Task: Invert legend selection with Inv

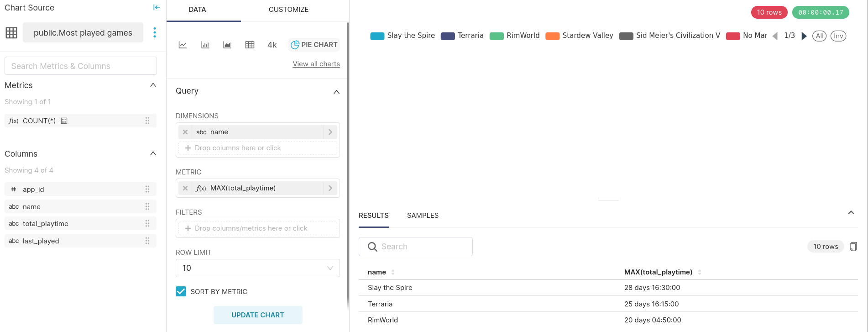Action: 838,36
